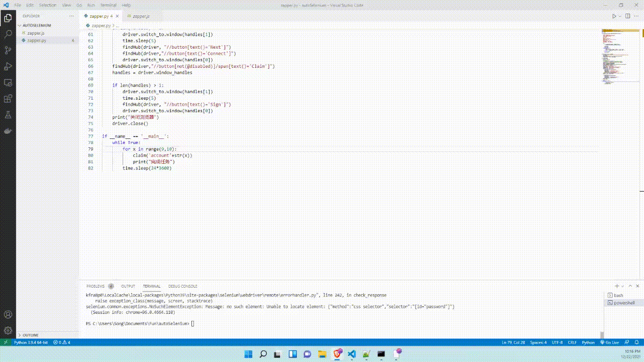644x362 pixels.
Task: Switch to the DEBUG CONSOLE tab
Action: click(183, 286)
